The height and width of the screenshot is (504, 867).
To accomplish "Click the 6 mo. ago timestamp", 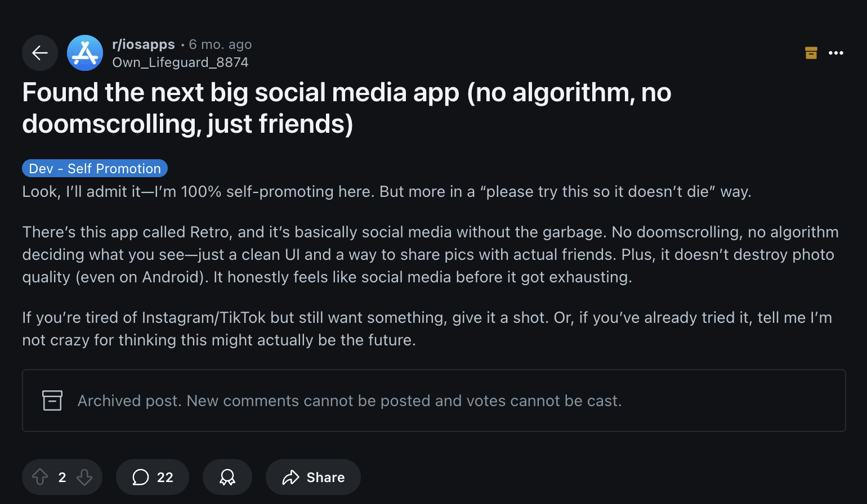I will 220,44.
